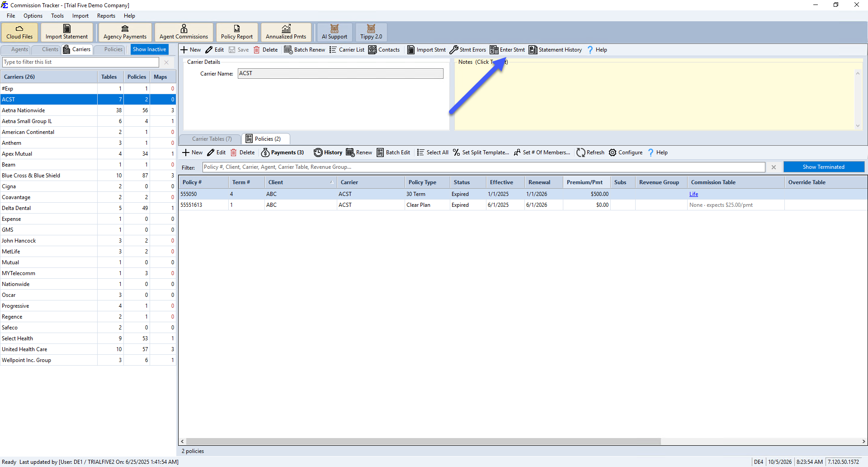Image resolution: width=868 pixels, height=467 pixels.
Task: Click Notes scrollbar down arrow
Action: 858,126
